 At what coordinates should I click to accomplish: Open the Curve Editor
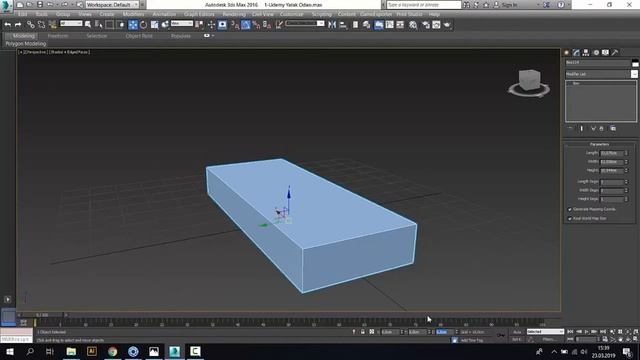(390, 25)
